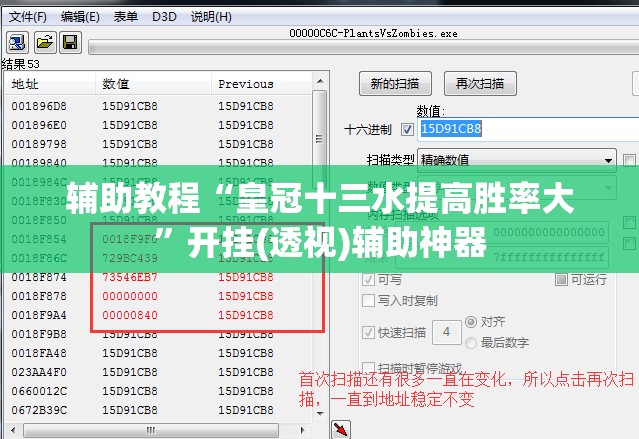Enable 扫描时暂停游戏 checkbox
The width and height of the screenshot is (639, 439).
[368, 368]
